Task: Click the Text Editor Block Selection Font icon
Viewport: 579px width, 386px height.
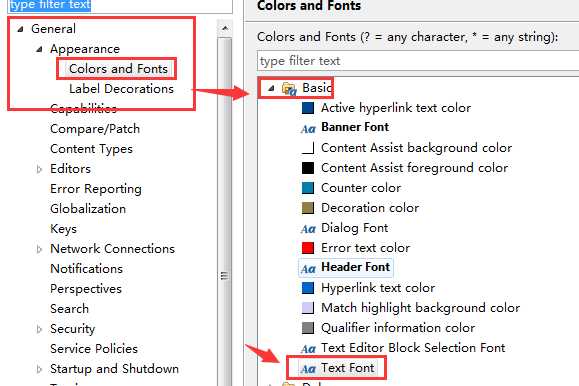Action: [x=308, y=349]
